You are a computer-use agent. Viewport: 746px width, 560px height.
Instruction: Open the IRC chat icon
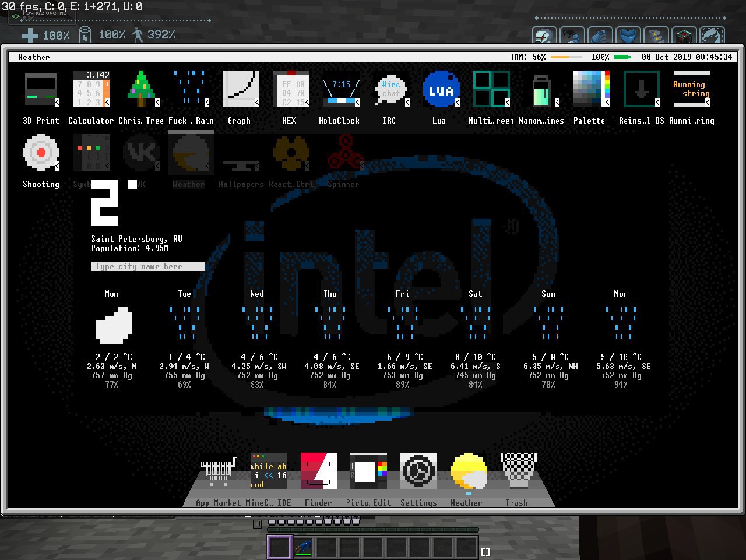point(392,89)
